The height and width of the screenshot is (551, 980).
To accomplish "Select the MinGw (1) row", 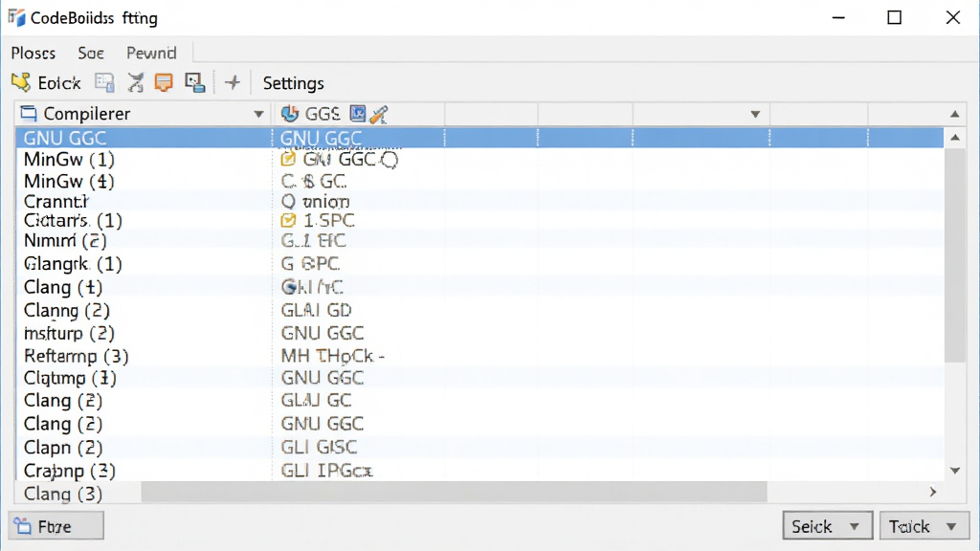I will click(479, 160).
